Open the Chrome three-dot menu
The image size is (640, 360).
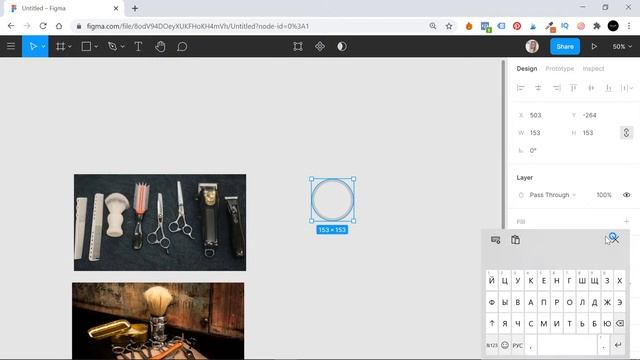pos(629,26)
